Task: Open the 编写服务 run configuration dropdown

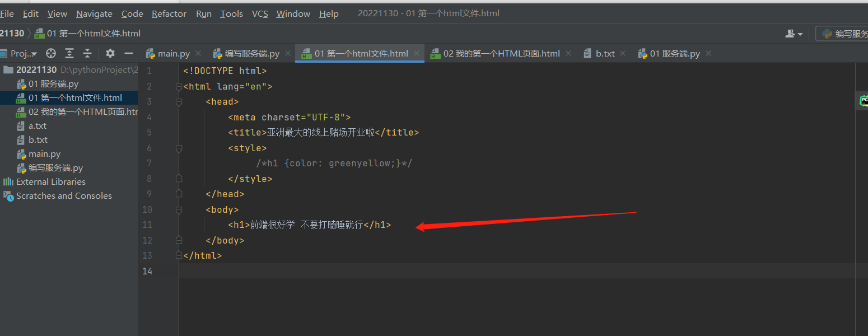Action: pos(842,34)
